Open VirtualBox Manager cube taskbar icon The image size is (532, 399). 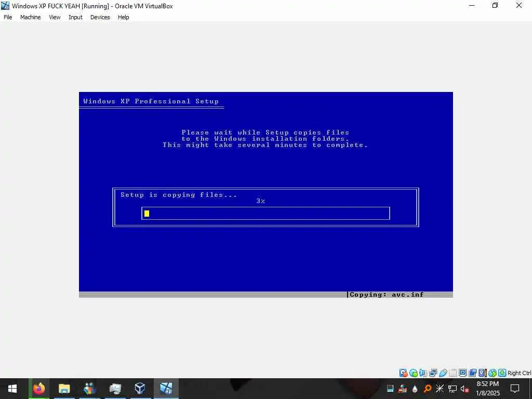pyautogui.click(x=140, y=389)
